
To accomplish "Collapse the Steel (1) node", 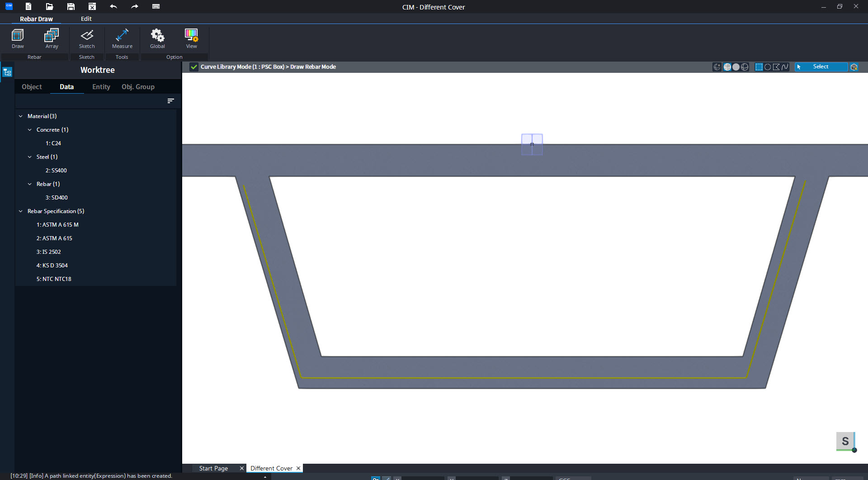I will (x=30, y=157).
